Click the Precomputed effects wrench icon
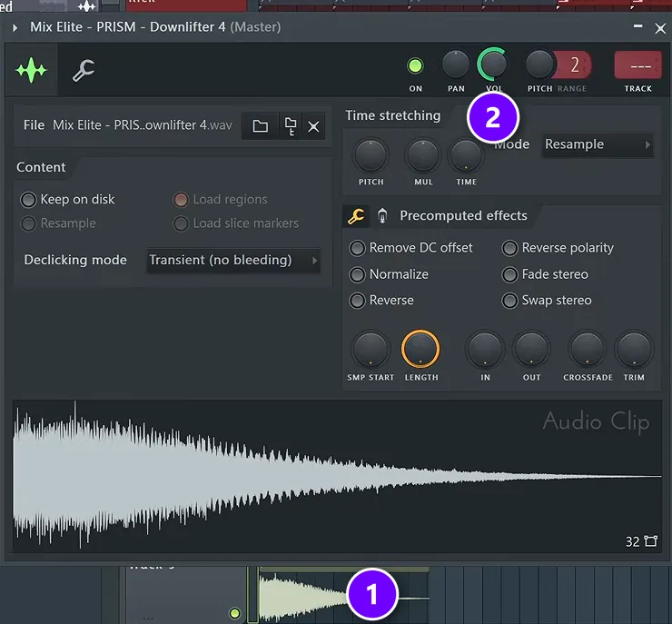Image resolution: width=672 pixels, height=624 pixels. pyautogui.click(x=356, y=216)
